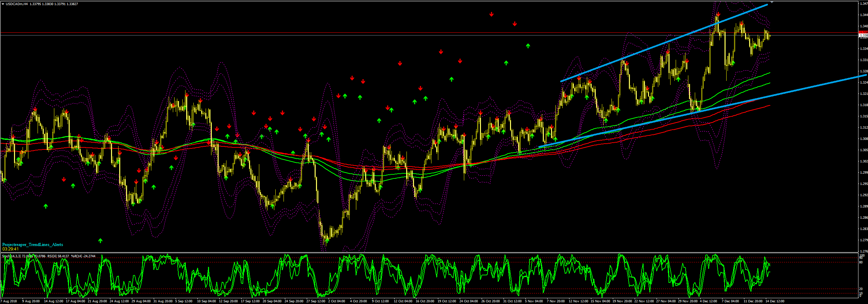Image resolution: width=868 pixels, height=304 pixels.
Task: Click the 2 Oct 04:00 time axis label
Action: coord(337,301)
